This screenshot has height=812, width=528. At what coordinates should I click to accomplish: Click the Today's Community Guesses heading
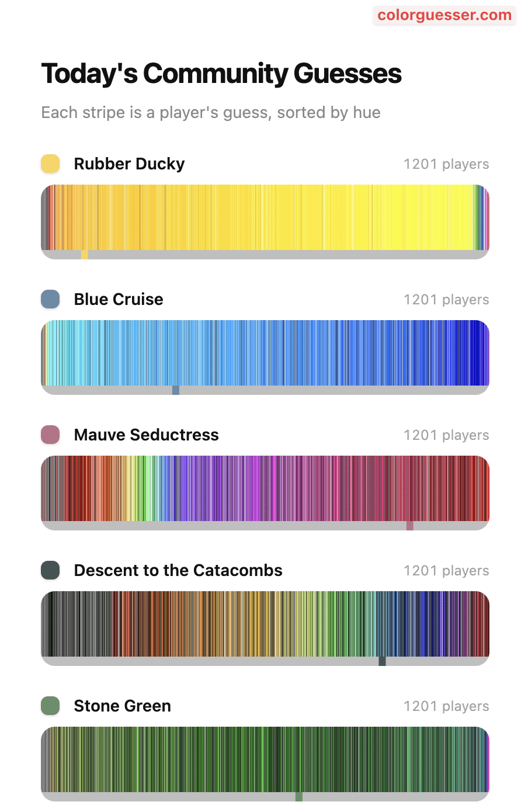click(x=221, y=74)
